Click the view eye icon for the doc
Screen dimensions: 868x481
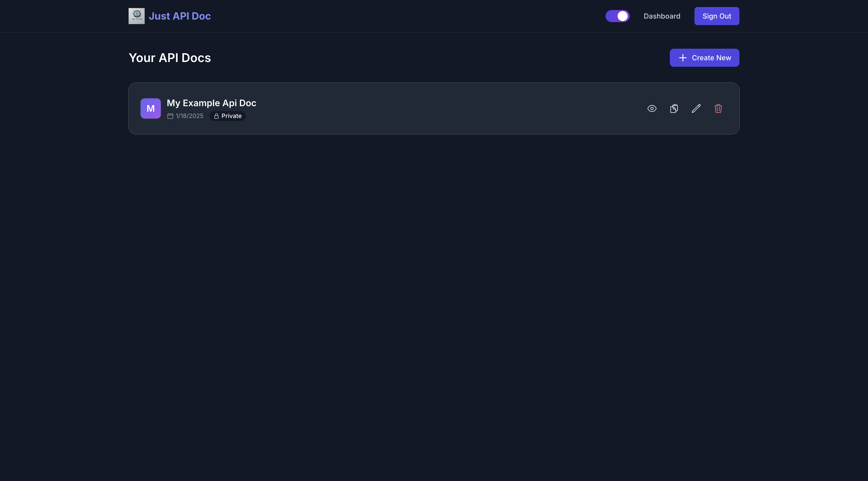[652, 108]
